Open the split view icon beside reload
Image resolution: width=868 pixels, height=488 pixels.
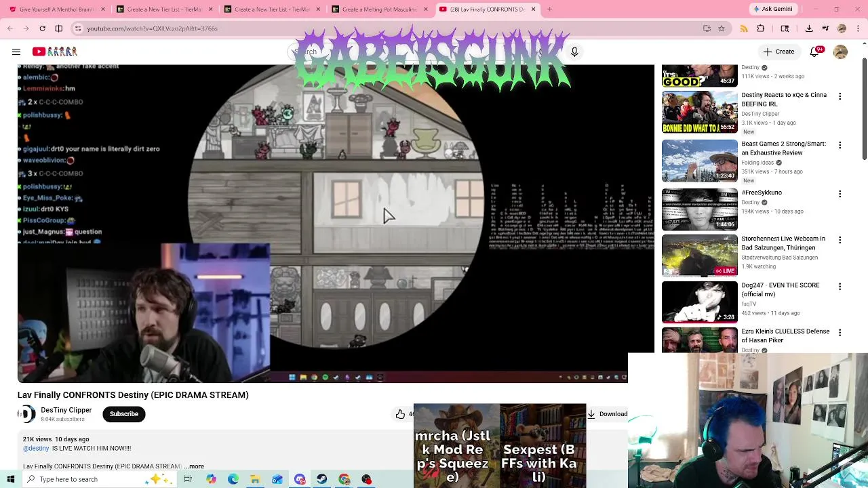pos(59,28)
